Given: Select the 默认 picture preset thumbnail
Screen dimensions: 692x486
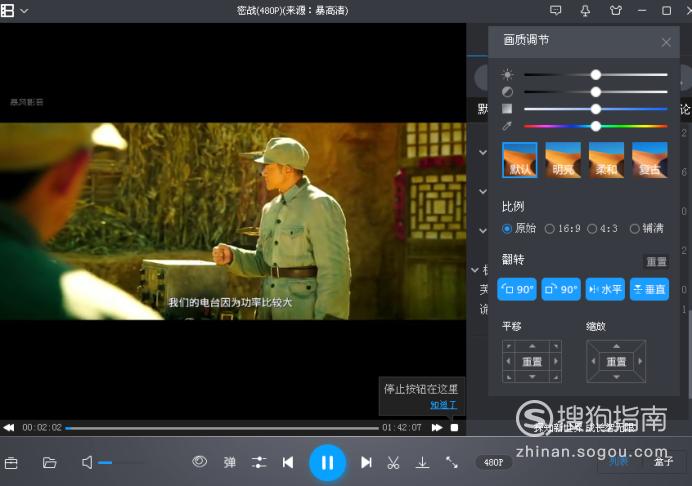Looking at the screenshot, I should point(520,160).
